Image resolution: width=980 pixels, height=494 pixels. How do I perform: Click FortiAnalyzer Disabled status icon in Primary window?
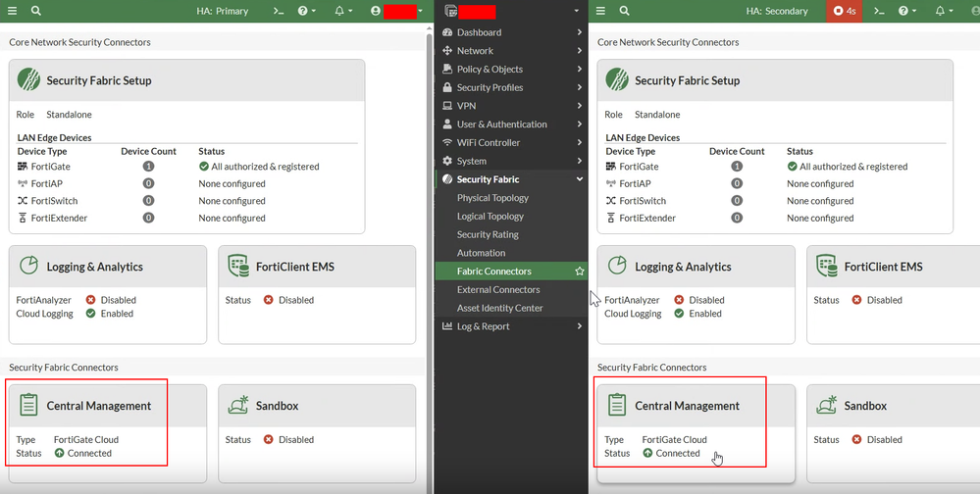(x=90, y=300)
